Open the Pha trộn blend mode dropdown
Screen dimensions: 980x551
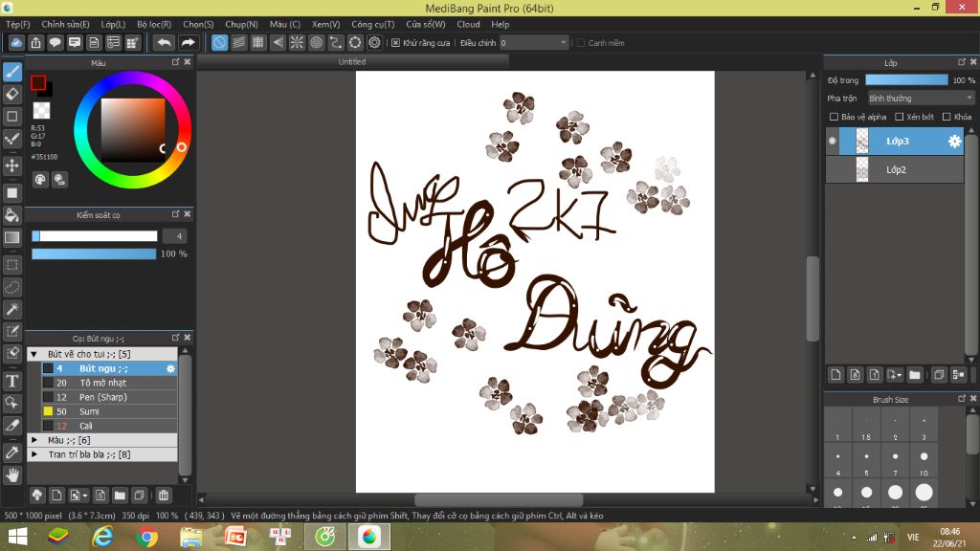click(x=921, y=99)
